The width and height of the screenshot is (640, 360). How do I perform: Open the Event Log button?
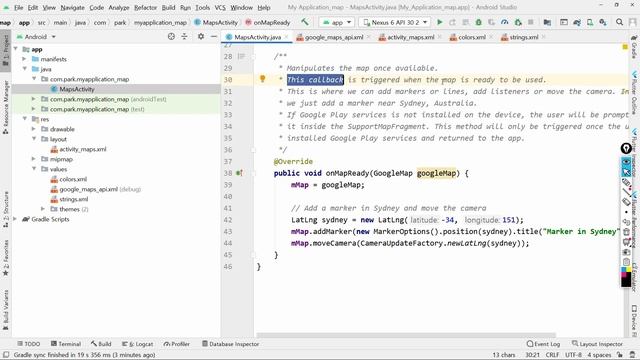coord(543,344)
